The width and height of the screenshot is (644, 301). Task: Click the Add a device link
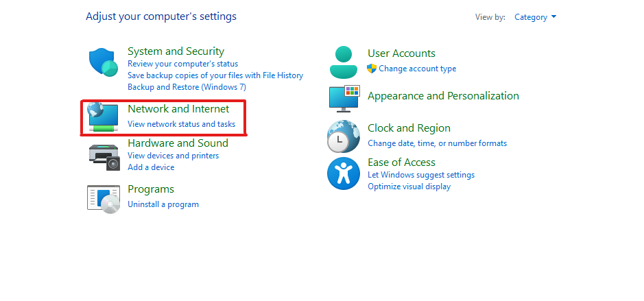pyautogui.click(x=151, y=167)
